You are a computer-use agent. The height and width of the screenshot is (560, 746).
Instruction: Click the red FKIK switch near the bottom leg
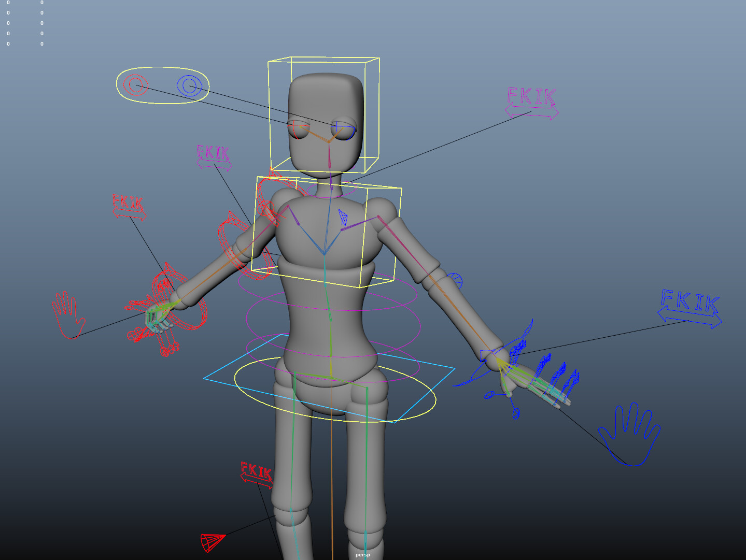coord(256,471)
